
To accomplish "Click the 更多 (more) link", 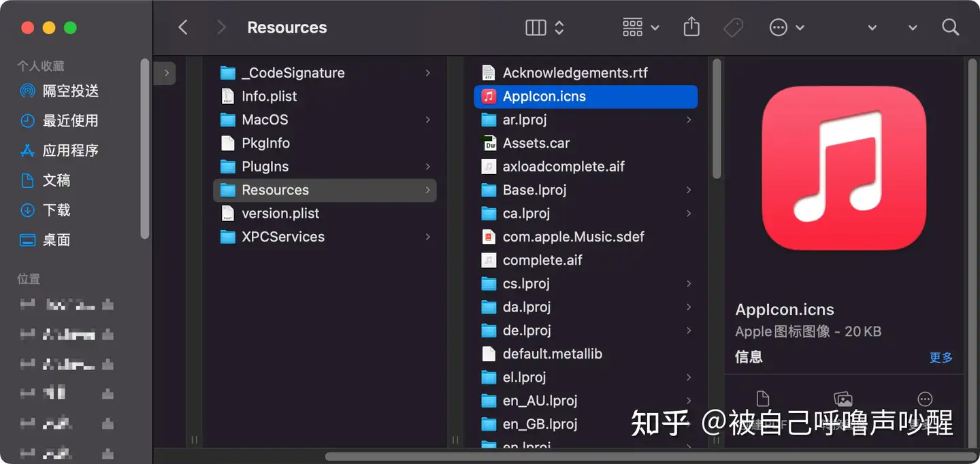I will pos(941,357).
